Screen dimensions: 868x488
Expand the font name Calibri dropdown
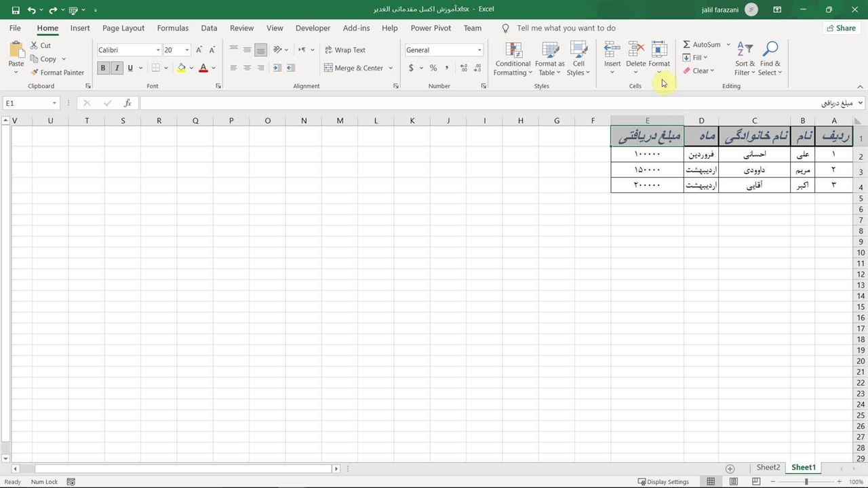[x=158, y=50]
